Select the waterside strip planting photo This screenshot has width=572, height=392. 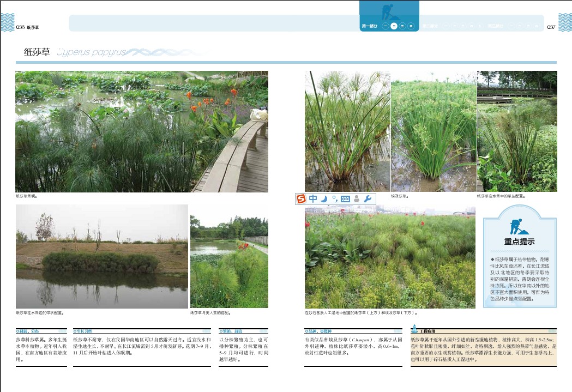coord(102,256)
